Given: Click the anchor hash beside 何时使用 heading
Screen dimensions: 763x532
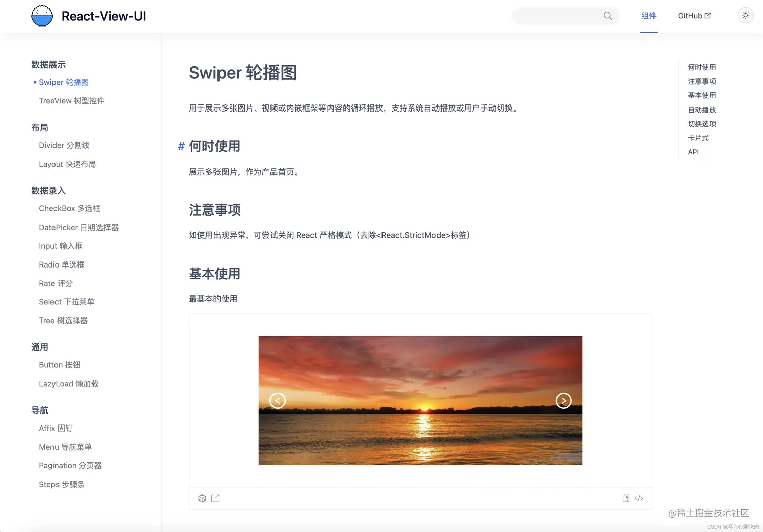Looking at the screenshot, I should pyautogui.click(x=181, y=146).
